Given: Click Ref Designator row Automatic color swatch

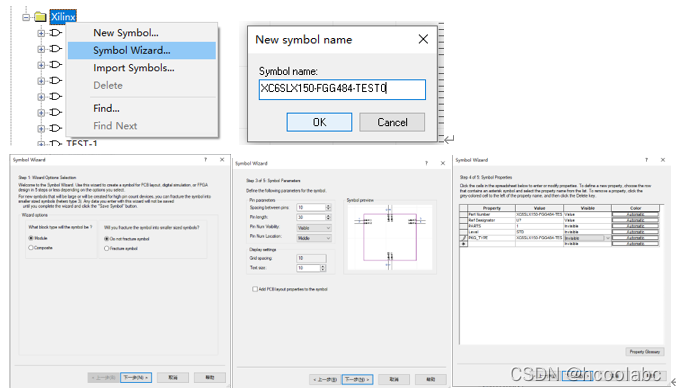Looking at the screenshot, I should pyautogui.click(x=635, y=220).
